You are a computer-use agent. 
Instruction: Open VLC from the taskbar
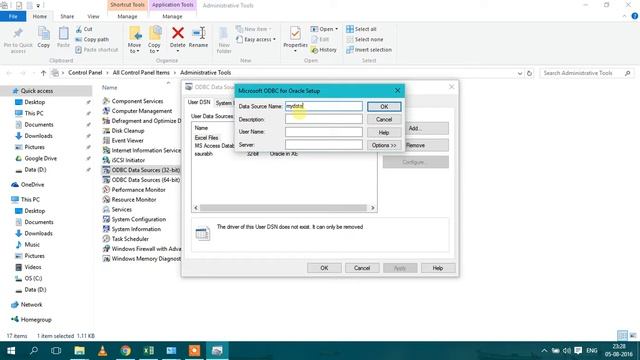[x=102, y=351]
